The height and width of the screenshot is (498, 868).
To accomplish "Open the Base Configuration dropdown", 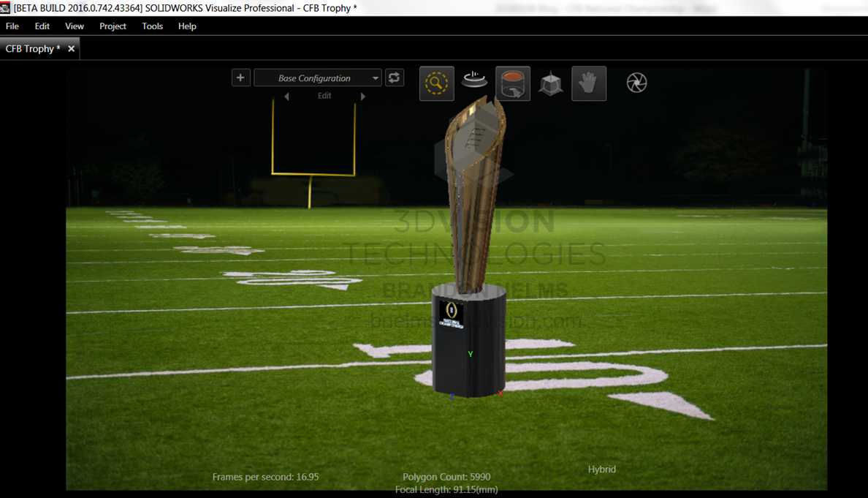I will click(x=318, y=78).
